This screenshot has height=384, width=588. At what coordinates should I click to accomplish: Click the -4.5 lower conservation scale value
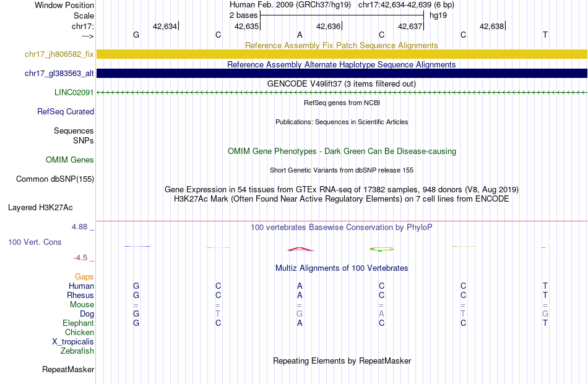coord(80,258)
